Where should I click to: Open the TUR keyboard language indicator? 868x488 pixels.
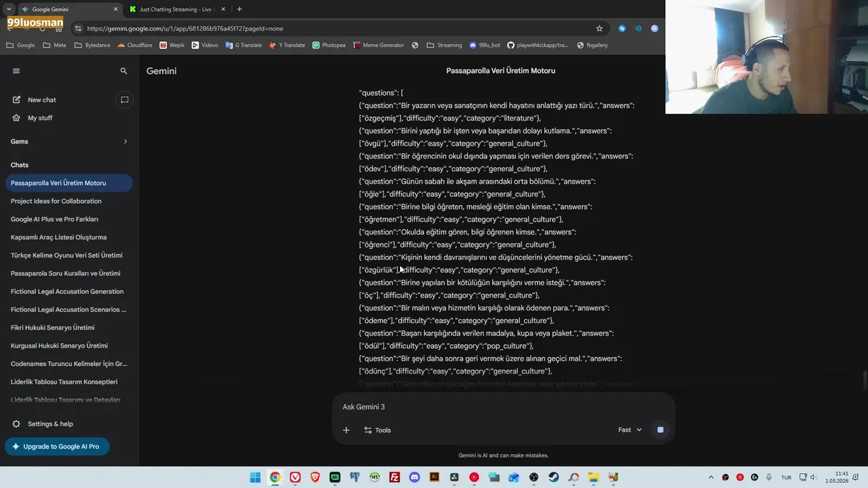tap(786, 477)
